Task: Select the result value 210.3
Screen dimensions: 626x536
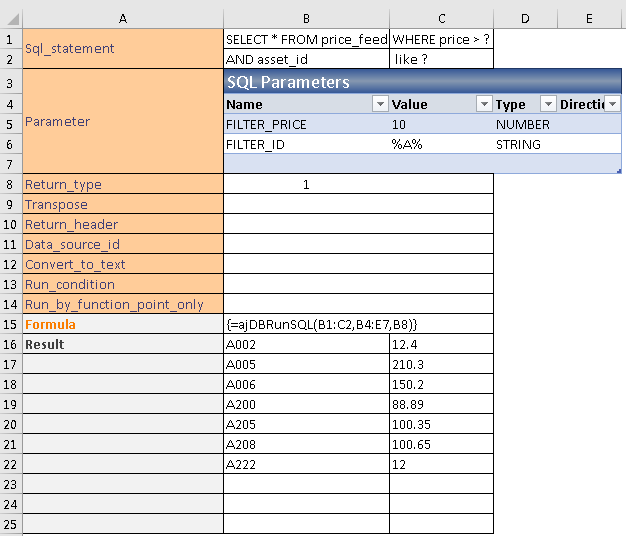Action: click(440, 364)
